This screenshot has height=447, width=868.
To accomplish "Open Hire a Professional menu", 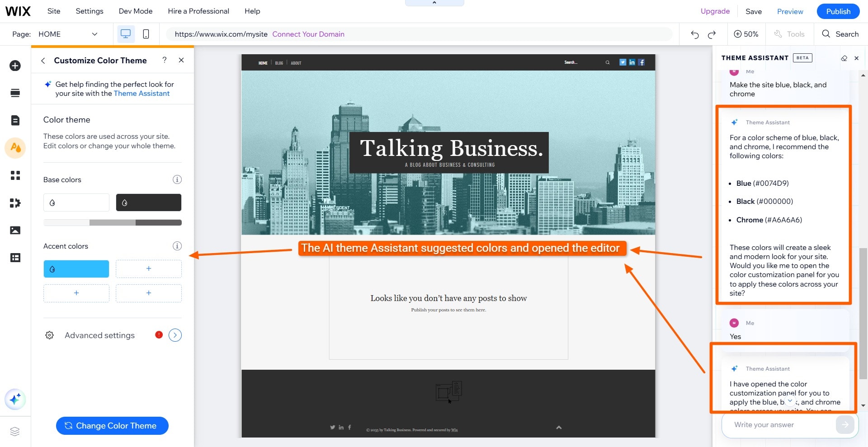I will tap(198, 11).
